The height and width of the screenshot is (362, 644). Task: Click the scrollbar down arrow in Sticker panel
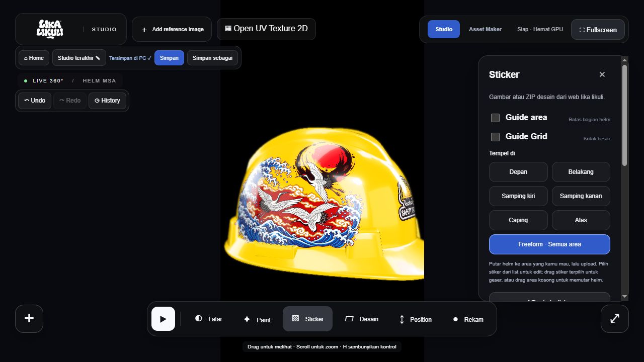pos(624,297)
